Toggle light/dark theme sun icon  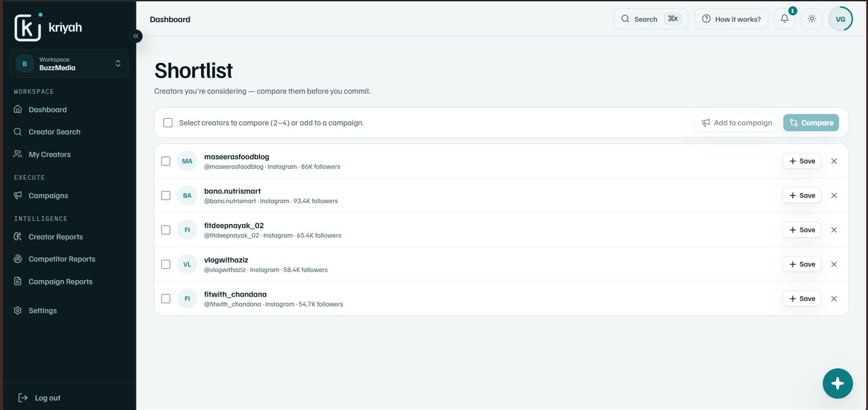(812, 19)
